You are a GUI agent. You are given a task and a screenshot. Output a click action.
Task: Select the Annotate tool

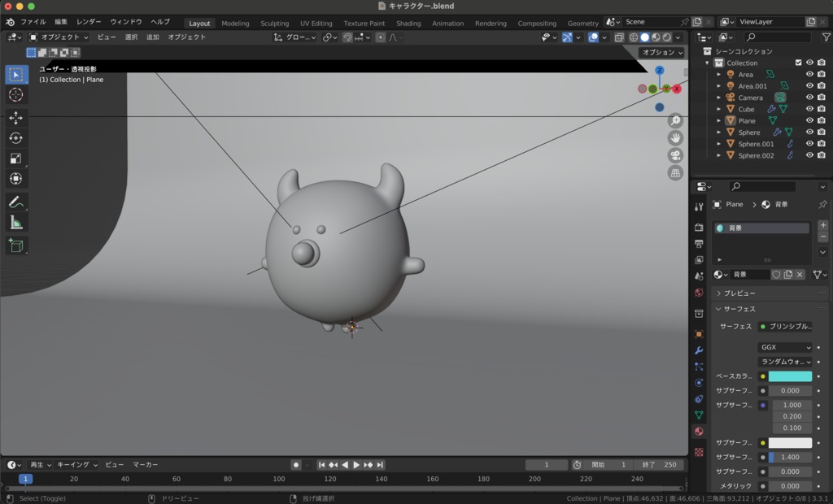[16, 202]
